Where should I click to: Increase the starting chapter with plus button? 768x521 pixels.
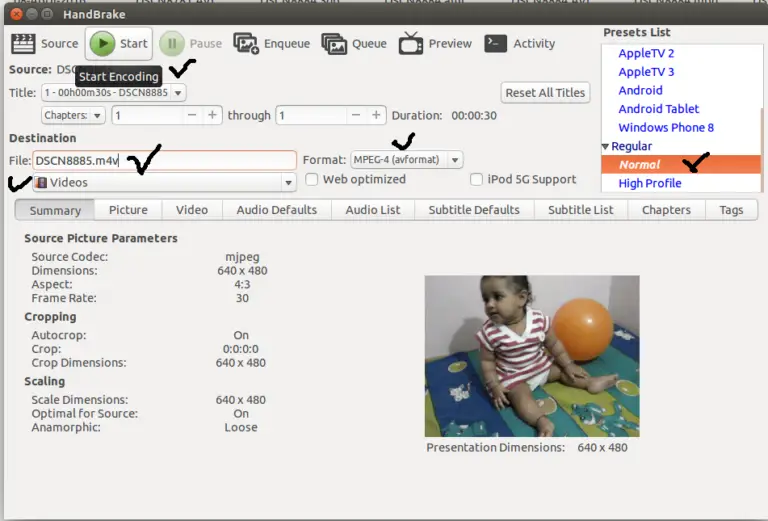pyautogui.click(x=212, y=115)
